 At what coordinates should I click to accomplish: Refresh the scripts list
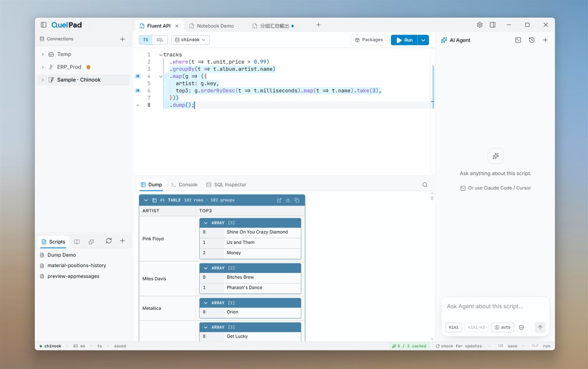point(109,241)
